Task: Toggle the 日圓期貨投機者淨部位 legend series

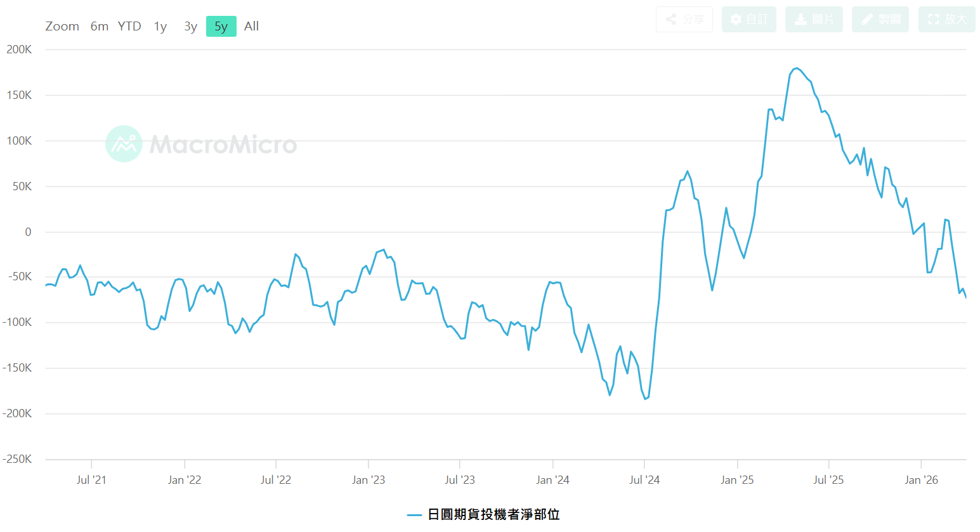Action: click(483, 514)
